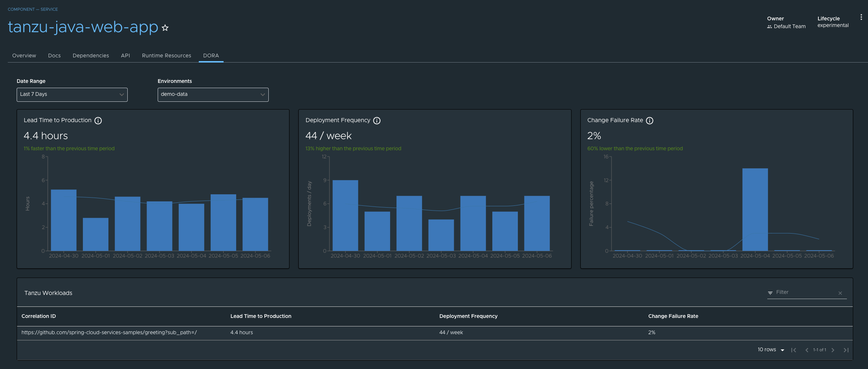Click the 'experimental' lifecycle value
This screenshot has width=868, height=369.
[833, 26]
